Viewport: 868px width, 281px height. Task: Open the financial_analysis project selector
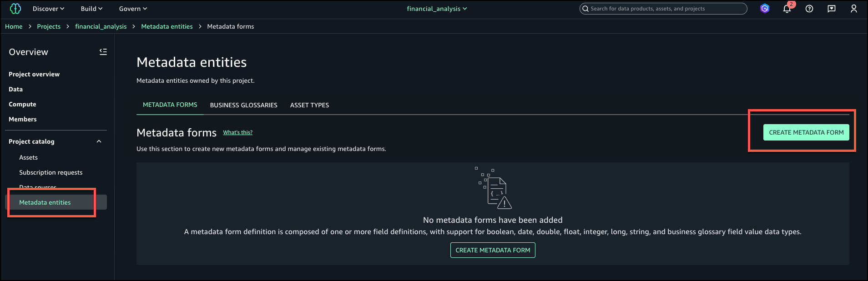point(437,9)
